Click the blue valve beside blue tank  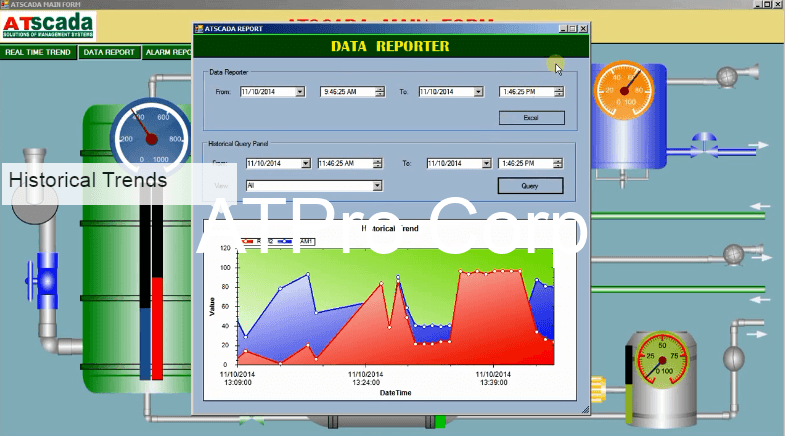pos(704,145)
